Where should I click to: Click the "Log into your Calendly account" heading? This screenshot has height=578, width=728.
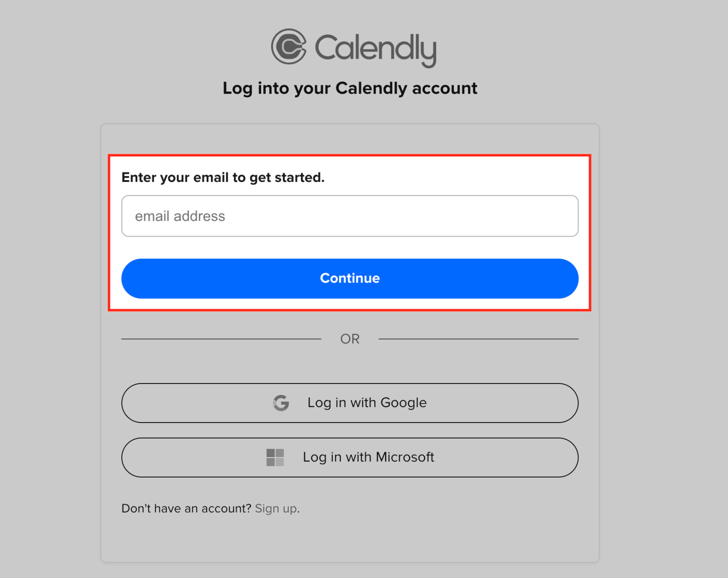tap(350, 89)
